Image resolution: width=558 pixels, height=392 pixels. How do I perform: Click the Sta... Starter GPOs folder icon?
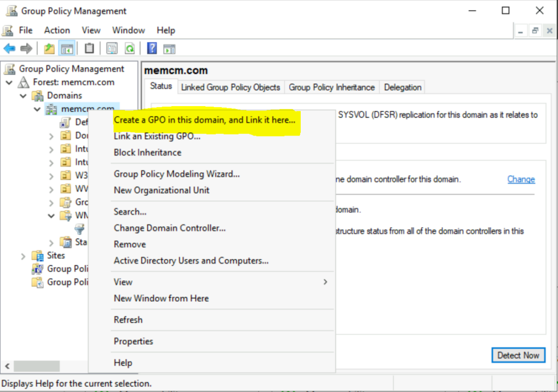coord(66,242)
